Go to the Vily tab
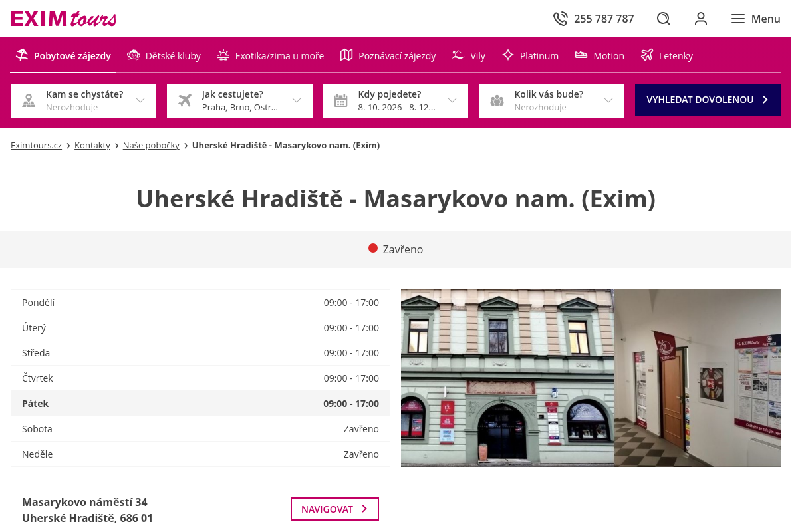 click(468, 55)
